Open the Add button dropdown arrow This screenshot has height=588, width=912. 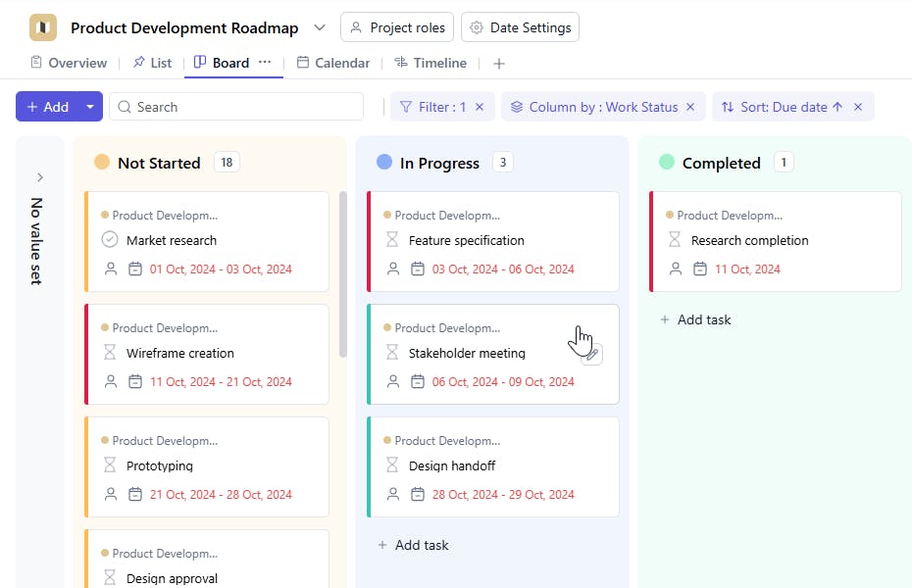[x=90, y=107]
